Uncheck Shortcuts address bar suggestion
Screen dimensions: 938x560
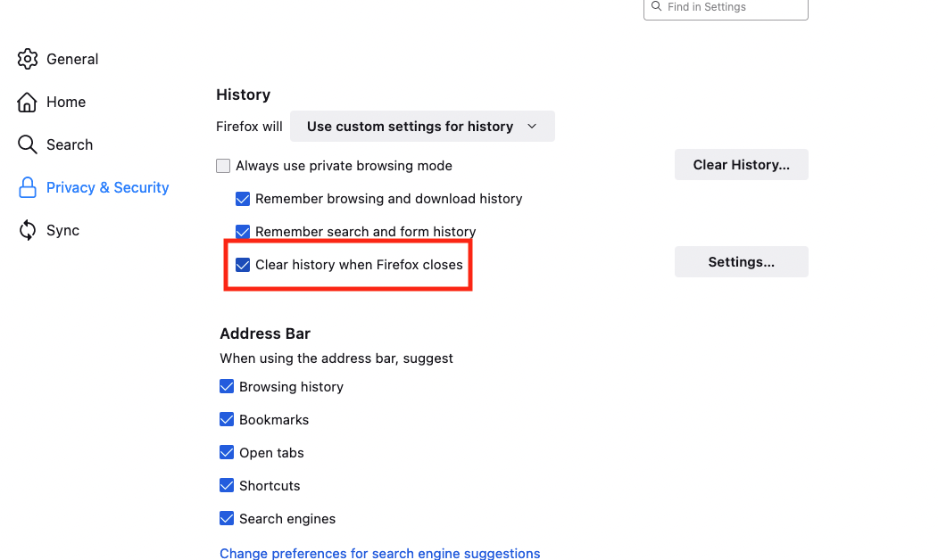coord(227,485)
